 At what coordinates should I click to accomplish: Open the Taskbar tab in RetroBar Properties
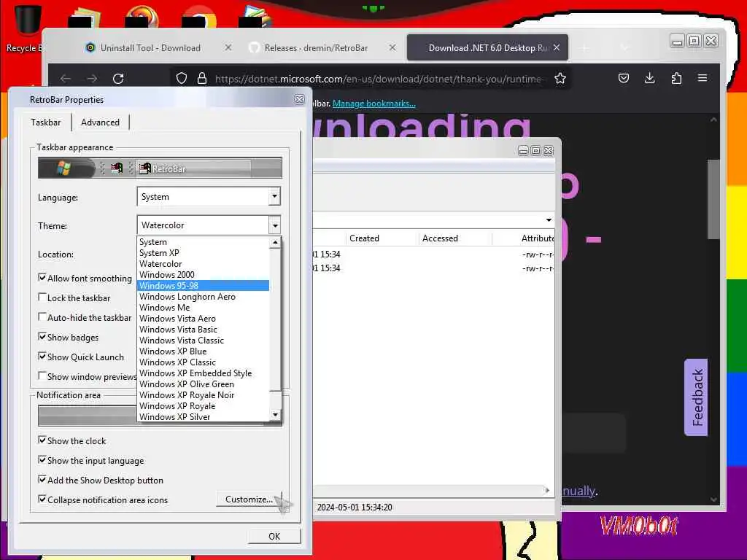tap(46, 122)
